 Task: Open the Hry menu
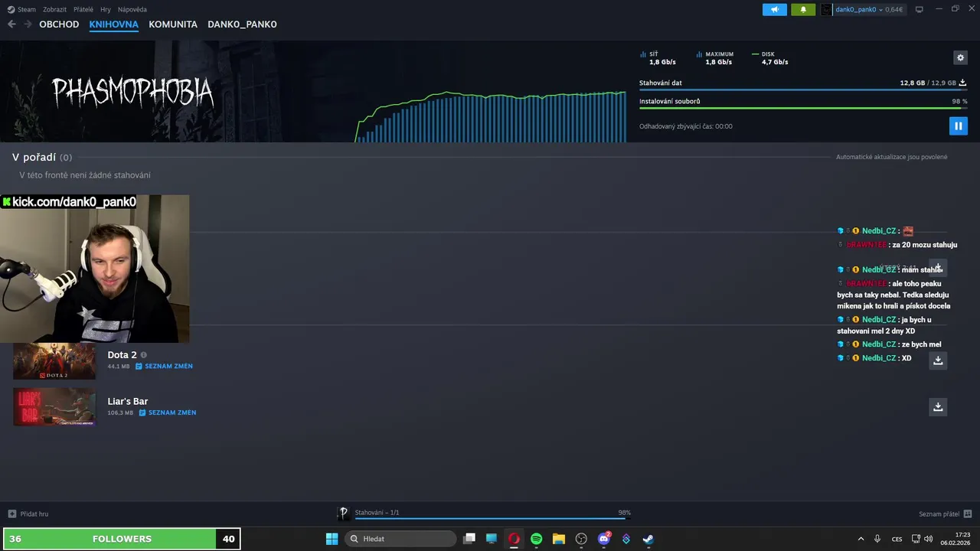(x=106, y=9)
